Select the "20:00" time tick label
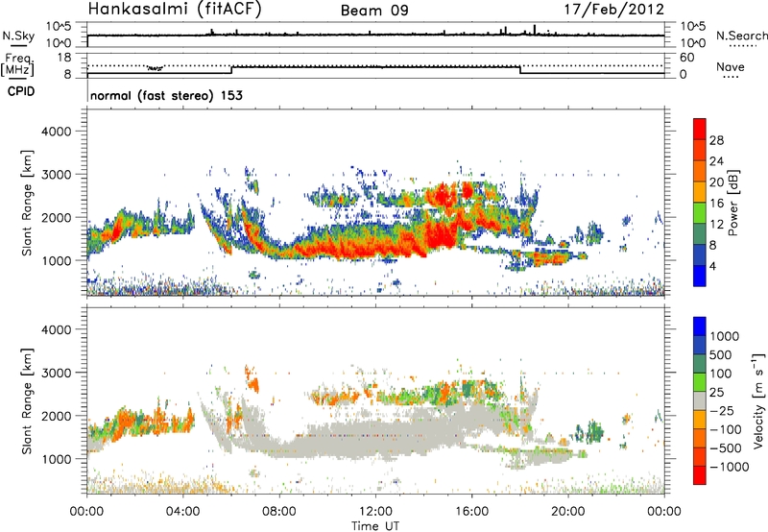The image size is (768, 532). (x=568, y=512)
